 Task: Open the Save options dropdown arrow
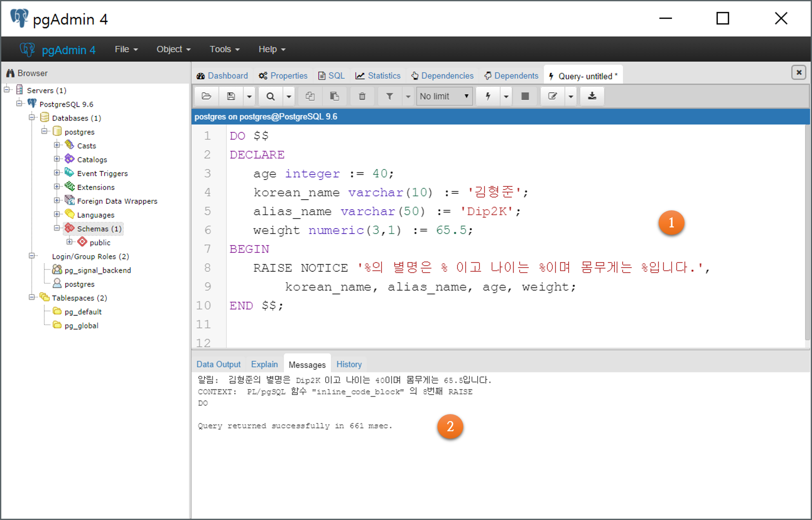coord(249,96)
